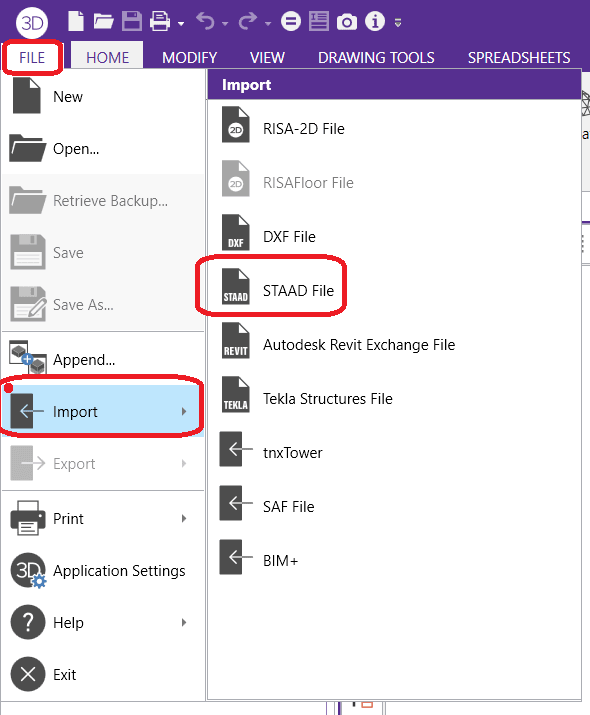Click the Open folder icon in quick access toolbar

click(104, 21)
